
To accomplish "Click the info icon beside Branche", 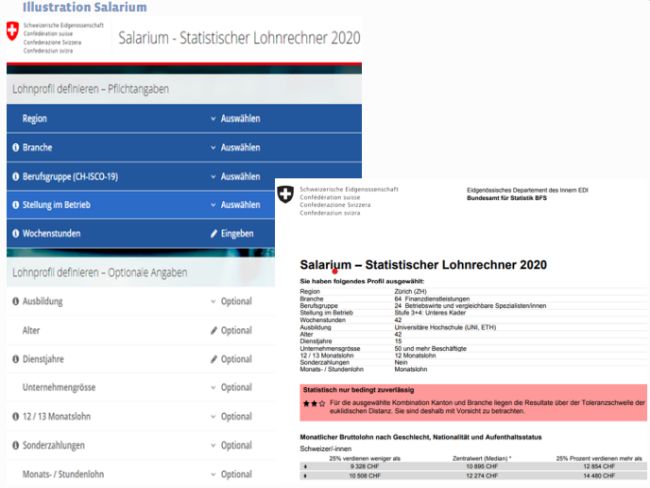I will pyautogui.click(x=15, y=147).
